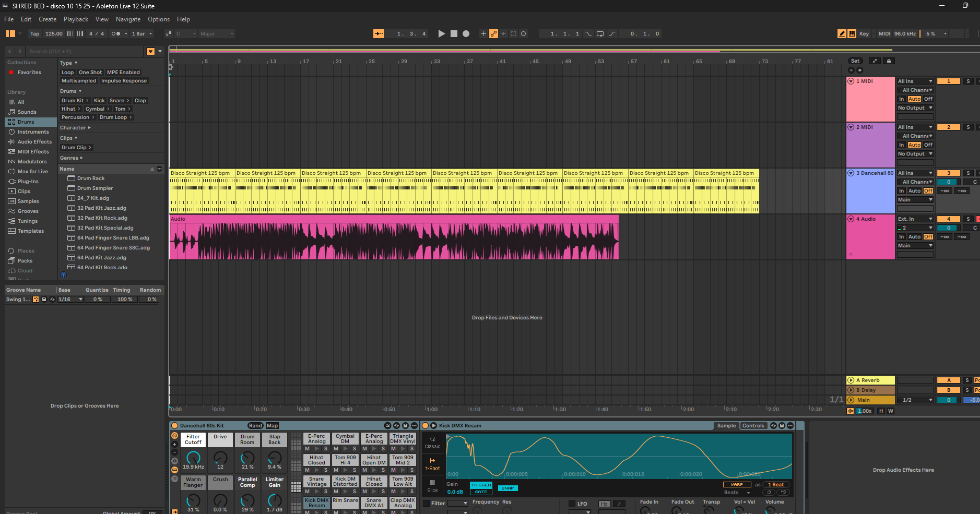Screen dimensions: 980x514
Task: Switch to the Controls tab in Simpler
Action: coord(753,426)
